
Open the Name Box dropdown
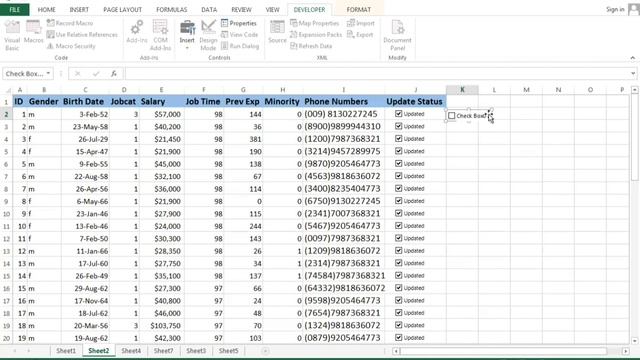coord(48,73)
